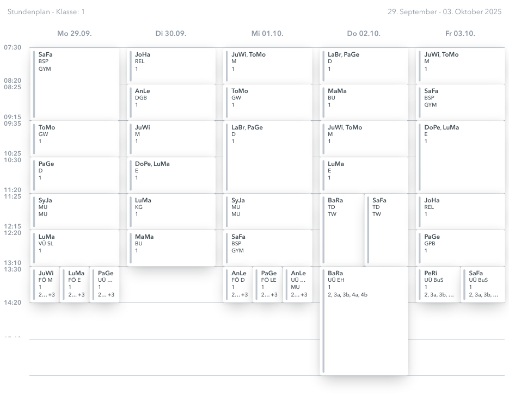
Task: Click the Stundenplan - Klasse: 1 title
Action: [46, 11]
